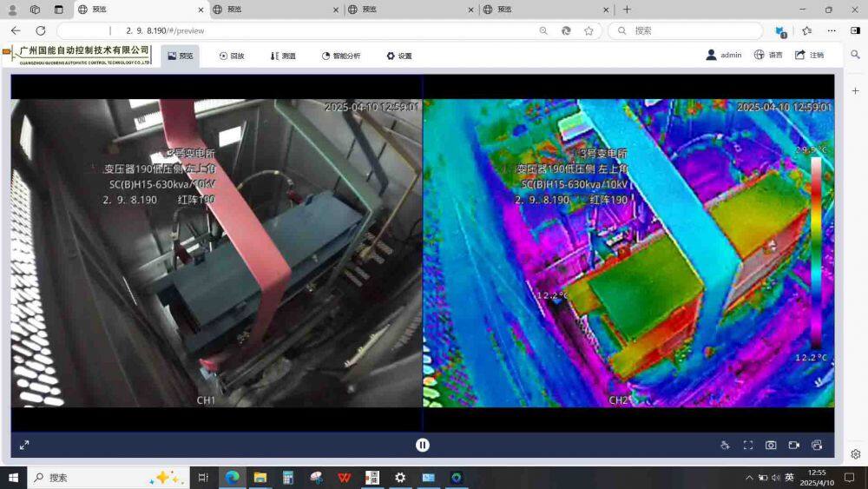Click the browser address bar
The image size is (868, 489).
pyautogui.click(x=304, y=30)
